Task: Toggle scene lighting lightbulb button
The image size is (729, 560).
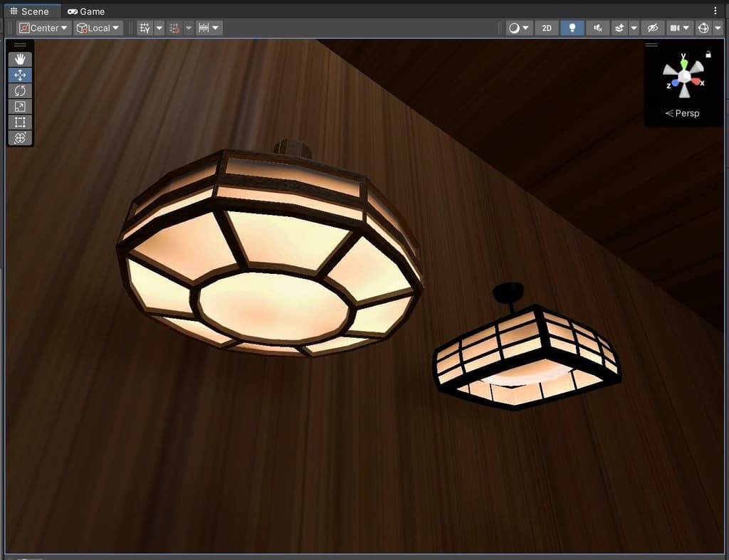Action: (572, 28)
